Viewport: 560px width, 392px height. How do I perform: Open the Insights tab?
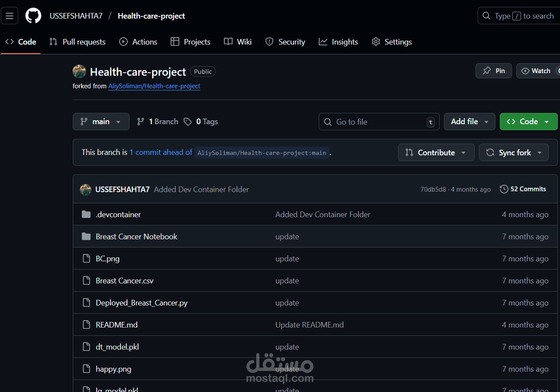(338, 42)
